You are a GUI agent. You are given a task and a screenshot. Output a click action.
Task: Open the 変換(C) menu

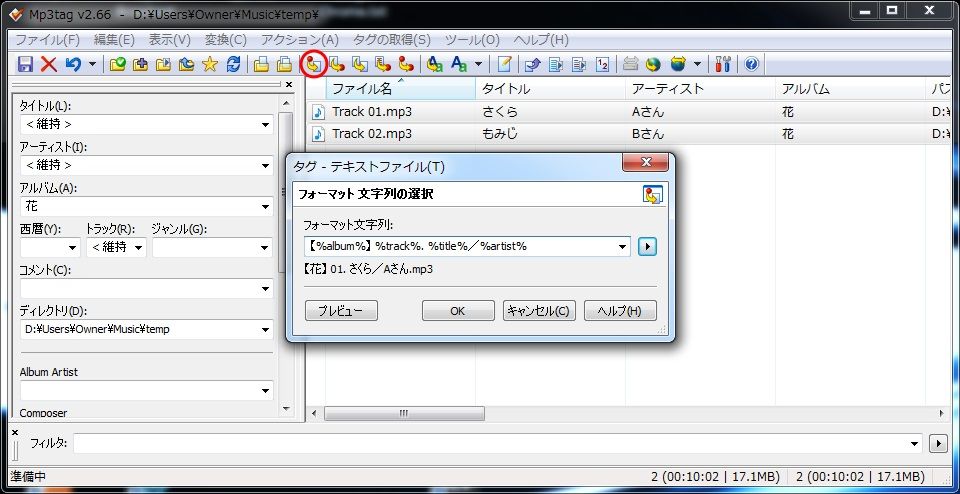[x=225, y=40]
